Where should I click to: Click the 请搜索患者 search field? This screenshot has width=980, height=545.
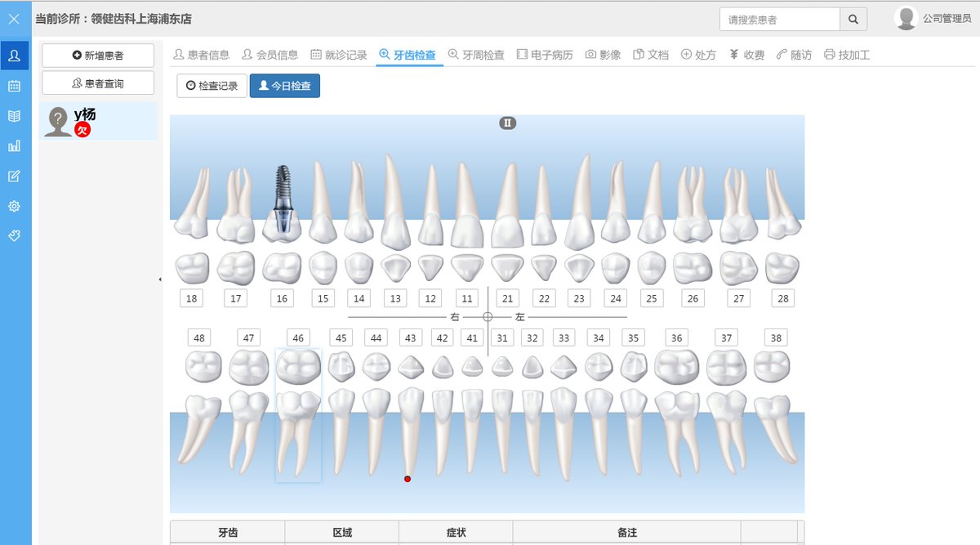(780, 19)
